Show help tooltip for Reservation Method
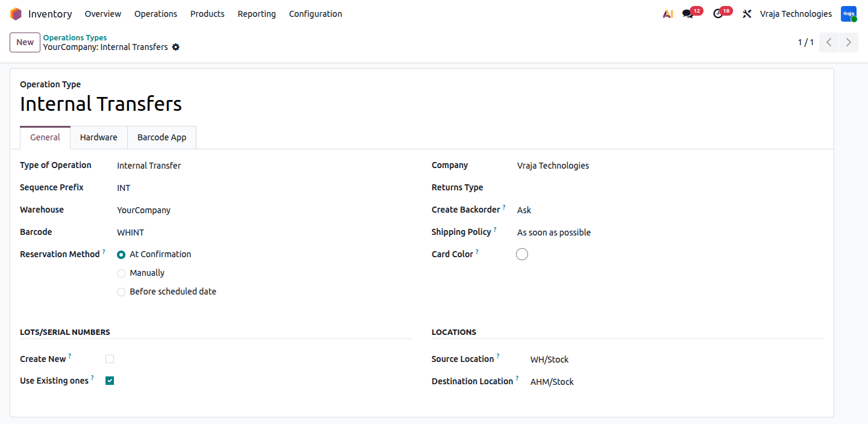868x424 pixels. tap(104, 252)
